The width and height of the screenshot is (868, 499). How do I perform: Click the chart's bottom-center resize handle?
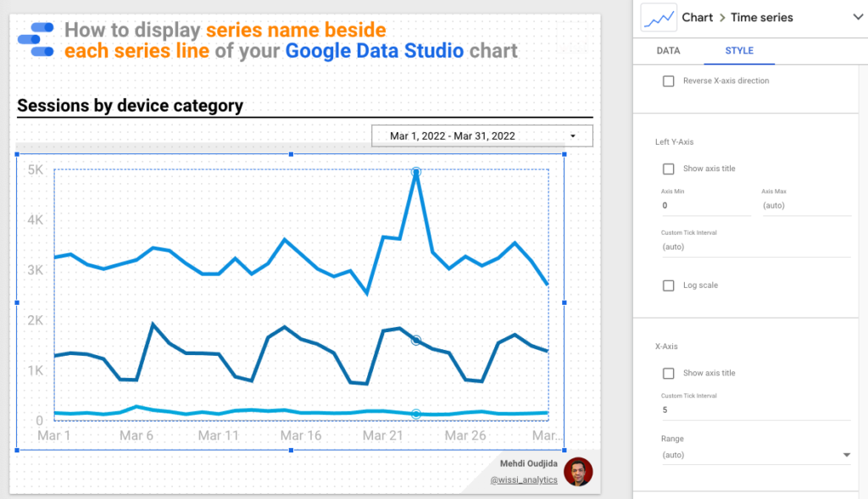point(292,451)
